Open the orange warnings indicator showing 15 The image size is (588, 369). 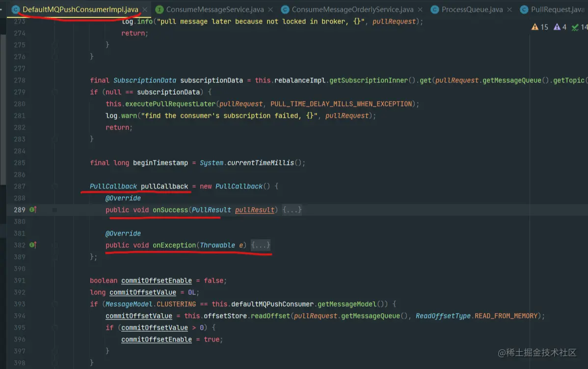pos(540,27)
